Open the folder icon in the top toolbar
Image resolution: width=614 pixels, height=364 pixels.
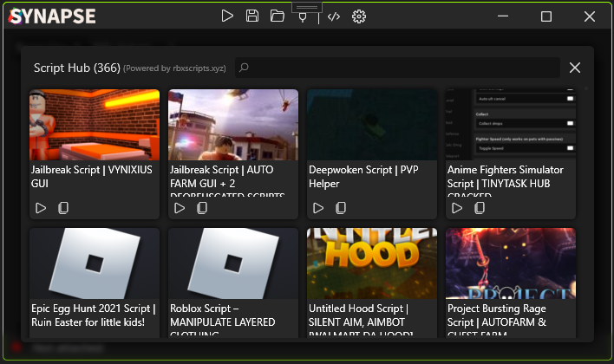[278, 16]
